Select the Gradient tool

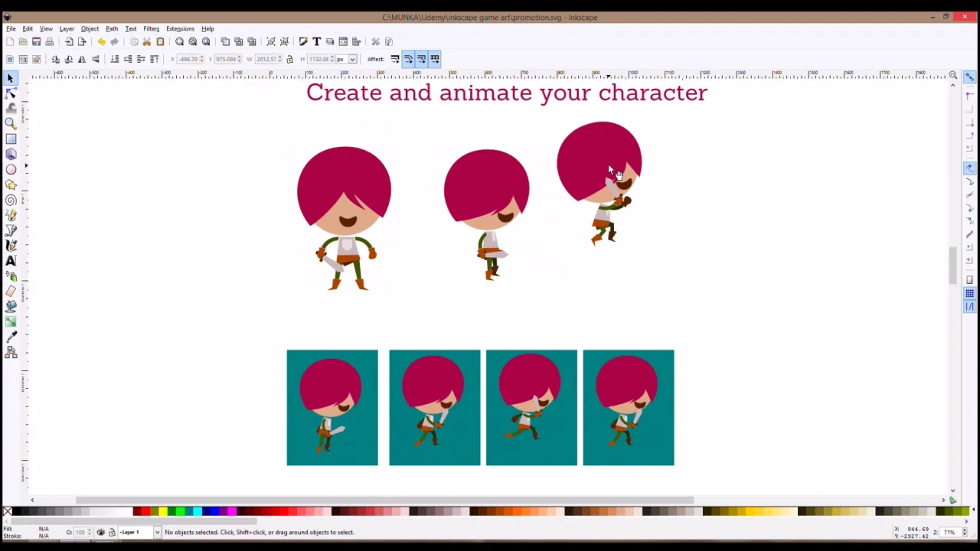tap(11, 322)
